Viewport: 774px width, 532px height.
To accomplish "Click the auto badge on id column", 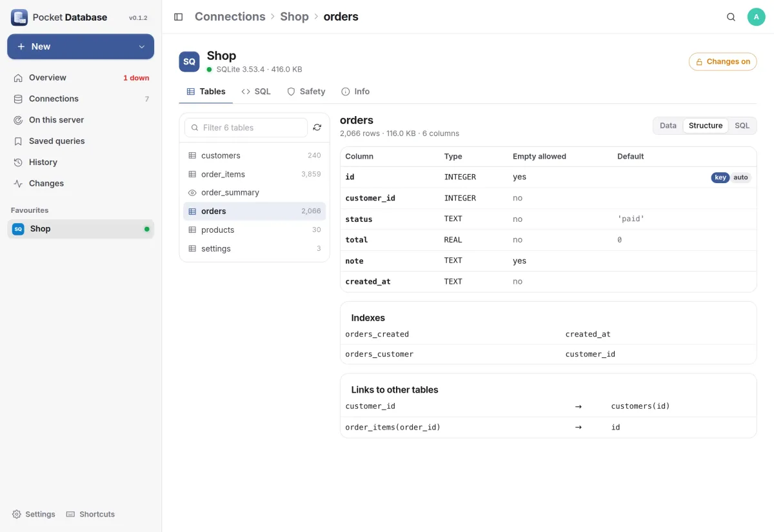I will (740, 177).
